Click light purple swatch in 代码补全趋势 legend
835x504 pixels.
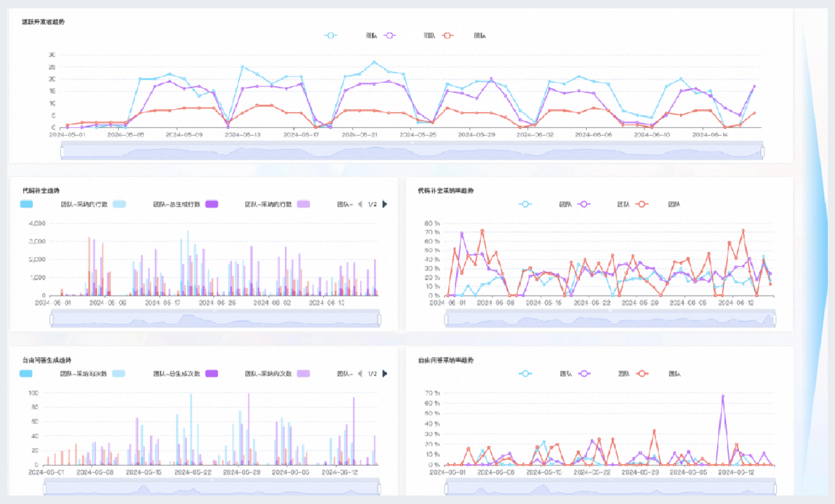tap(304, 204)
